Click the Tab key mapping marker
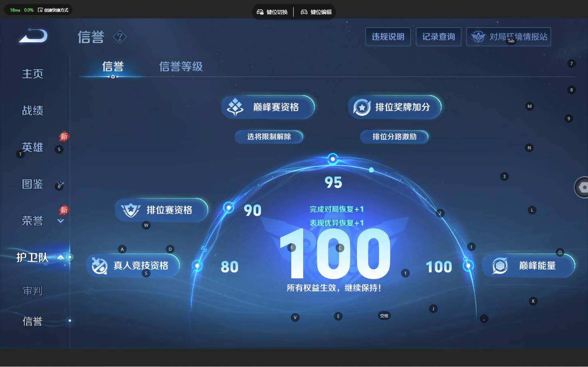 (511, 41)
